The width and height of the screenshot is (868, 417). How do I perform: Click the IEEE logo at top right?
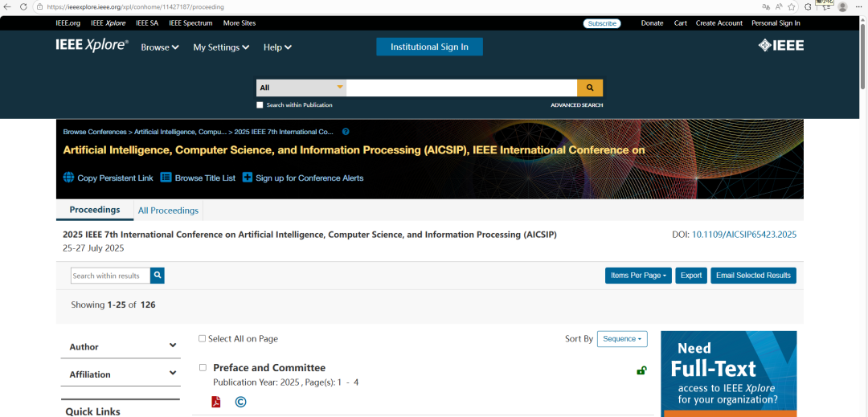780,46
